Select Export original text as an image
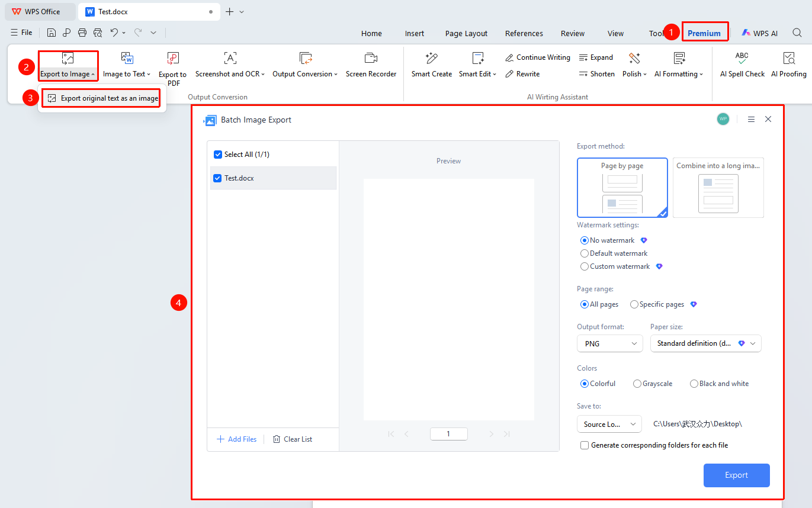812x508 pixels. click(x=102, y=98)
